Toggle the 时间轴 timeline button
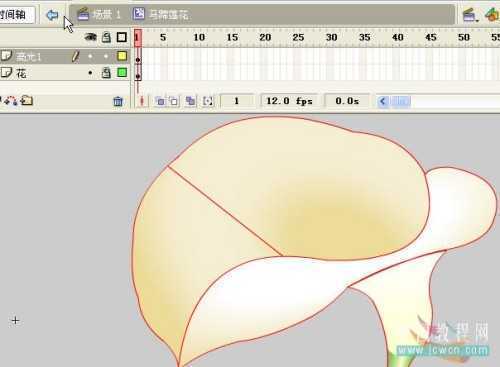The image size is (500, 367). (x=17, y=15)
